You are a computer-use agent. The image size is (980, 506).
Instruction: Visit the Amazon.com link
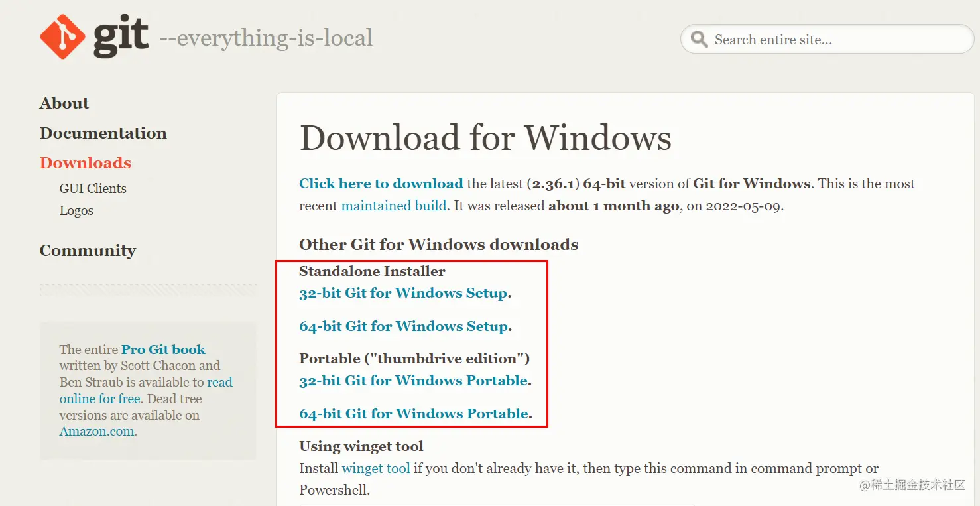tap(97, 432)
